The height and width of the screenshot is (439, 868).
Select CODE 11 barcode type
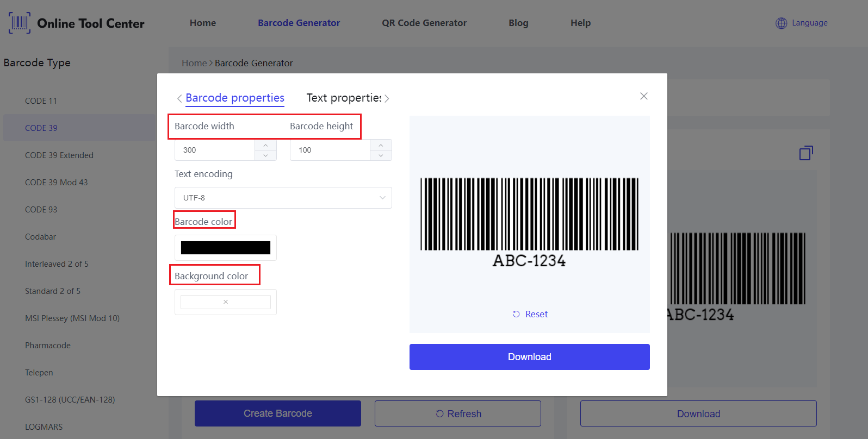(41, 101)
